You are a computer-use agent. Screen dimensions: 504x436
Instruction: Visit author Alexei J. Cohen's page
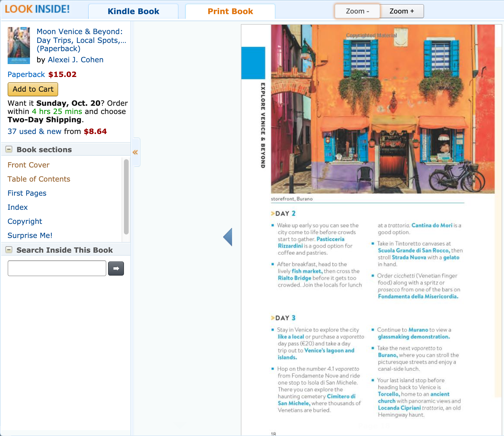pos(75,60)
